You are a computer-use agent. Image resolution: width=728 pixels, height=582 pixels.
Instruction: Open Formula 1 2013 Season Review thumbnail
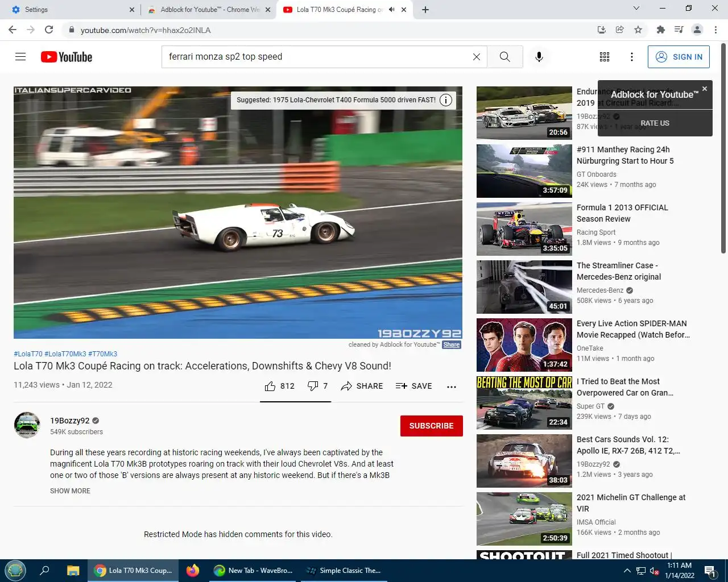[524, 229]
